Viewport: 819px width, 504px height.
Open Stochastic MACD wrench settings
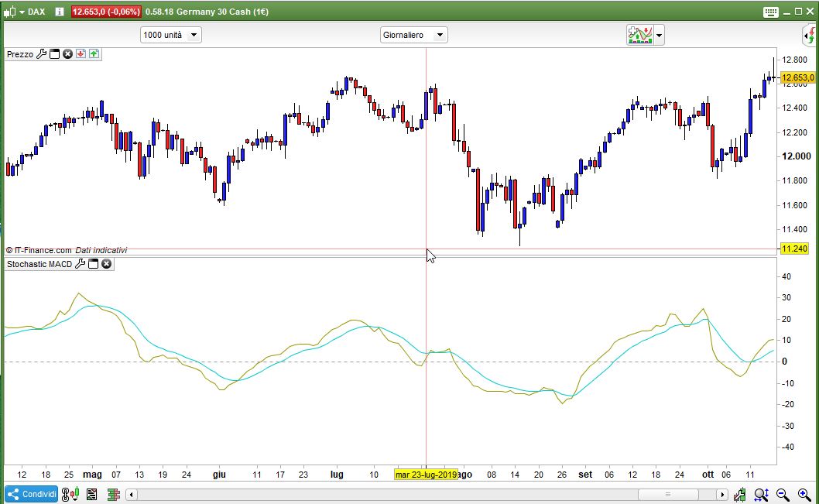coord(80,264)
